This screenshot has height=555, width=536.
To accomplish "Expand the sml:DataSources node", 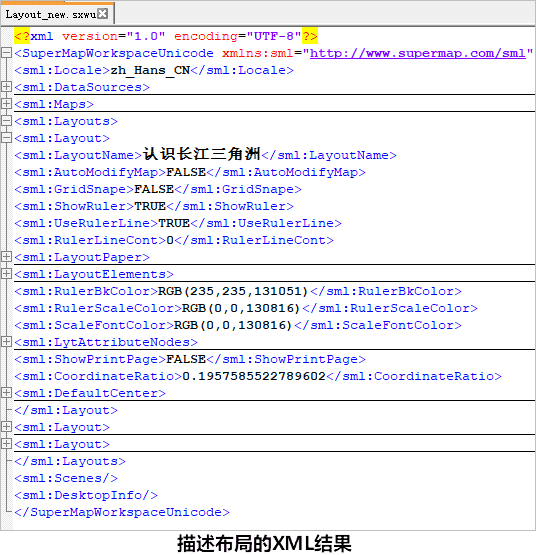I will click(x=6, y=87).
